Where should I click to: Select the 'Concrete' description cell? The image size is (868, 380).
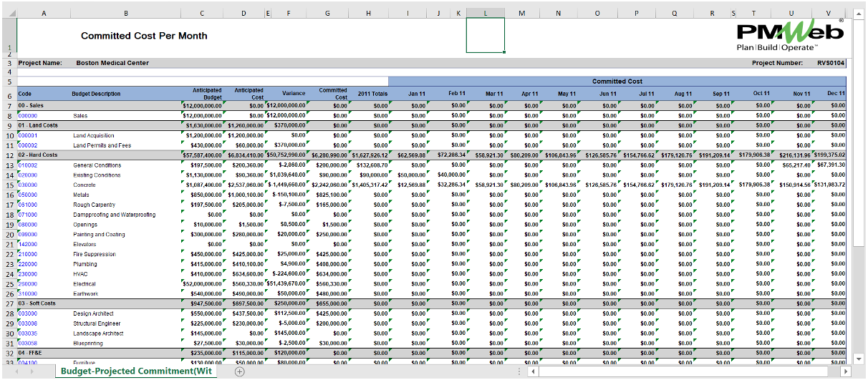pyautogui.click(x=84, y=185)
